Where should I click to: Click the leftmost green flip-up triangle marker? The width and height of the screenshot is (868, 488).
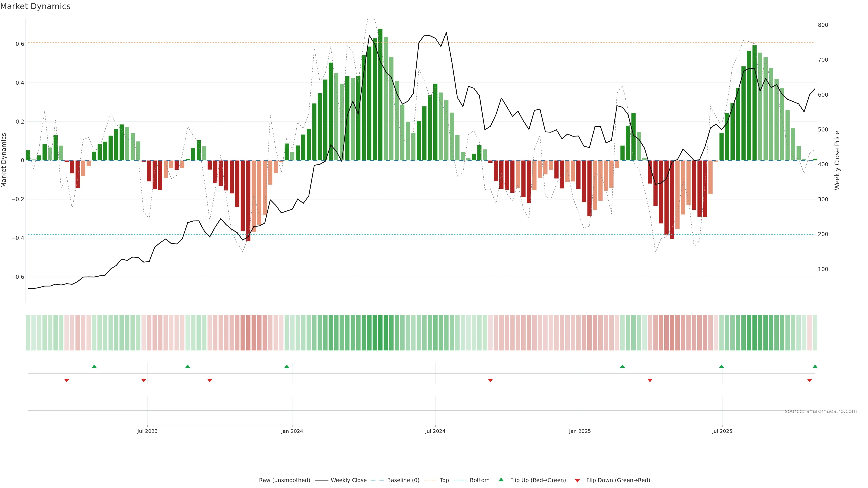[94, 366]
